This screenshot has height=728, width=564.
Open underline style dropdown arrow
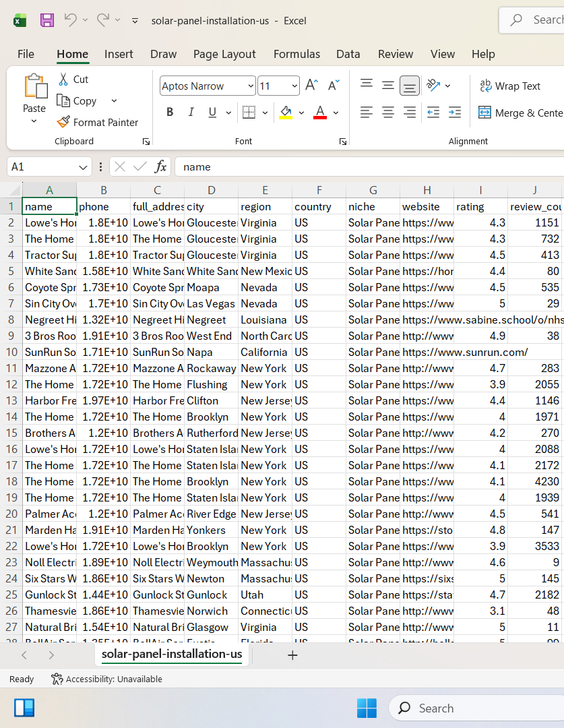coord(228,113)
